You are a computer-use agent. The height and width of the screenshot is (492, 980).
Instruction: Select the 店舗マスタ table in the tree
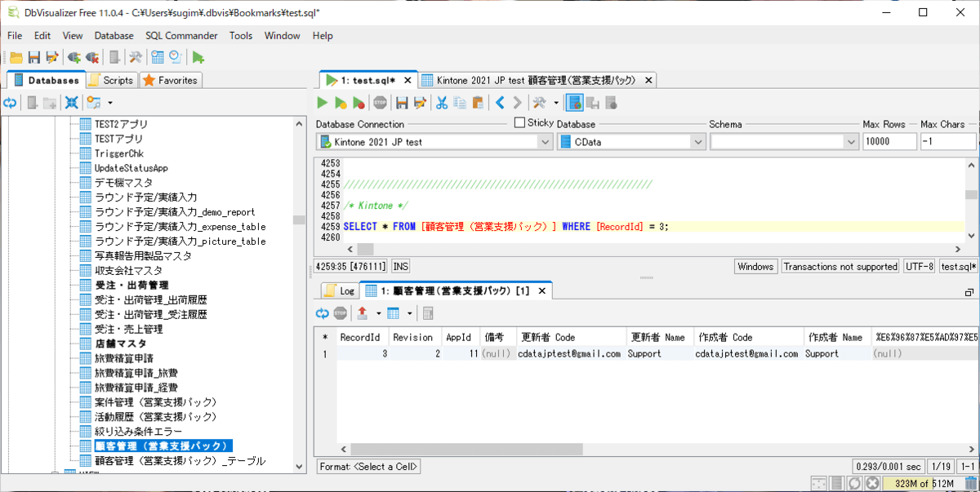pos(120,344)
